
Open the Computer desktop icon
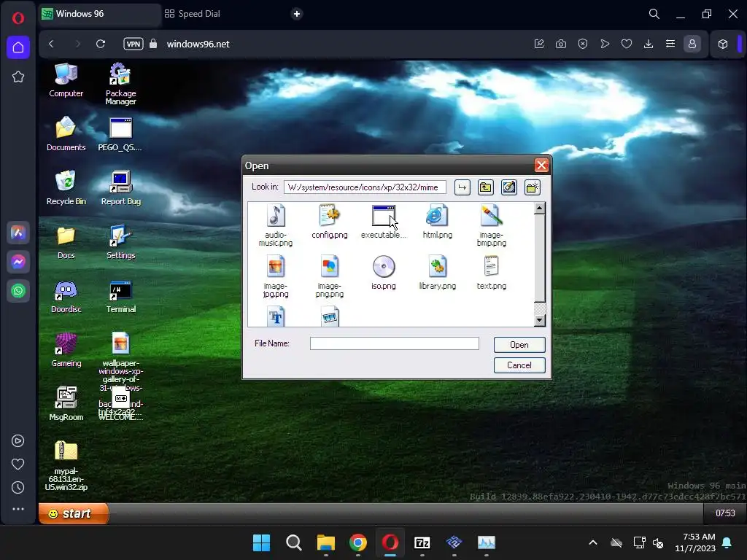point(66,80)
